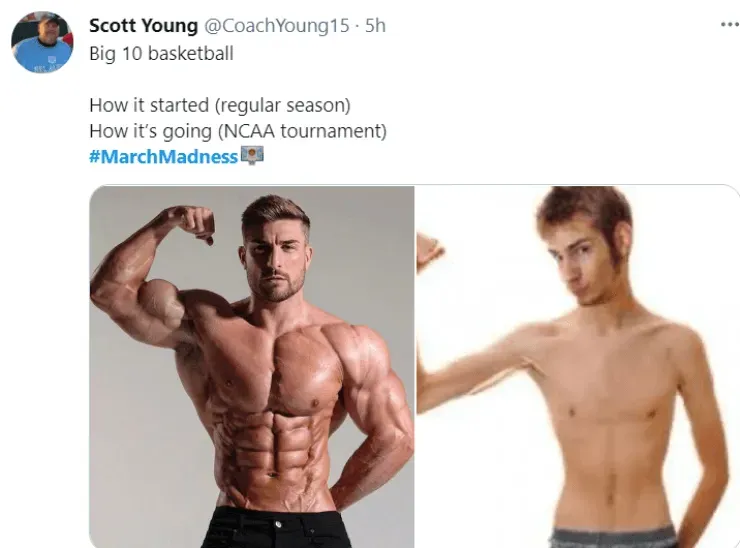Click the raised fist in the right photo
The height and width of the screenshot is (548, 740).
(x=429, y=250)
